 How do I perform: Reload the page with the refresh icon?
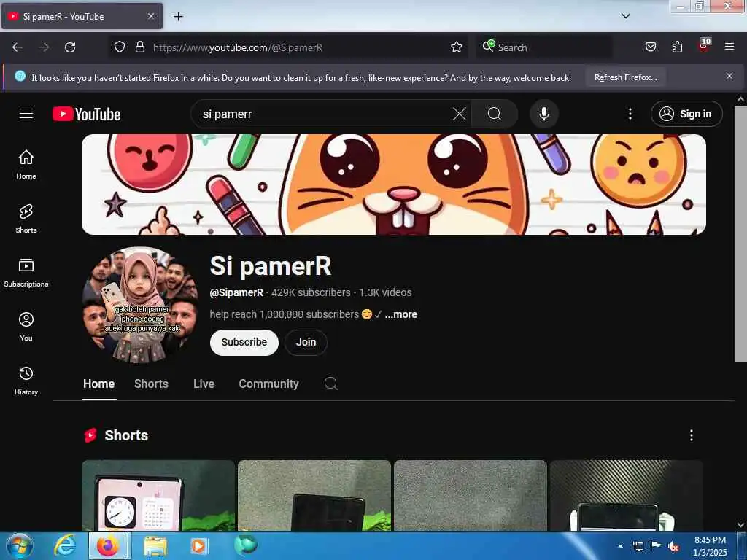click(x=70, y=47)
